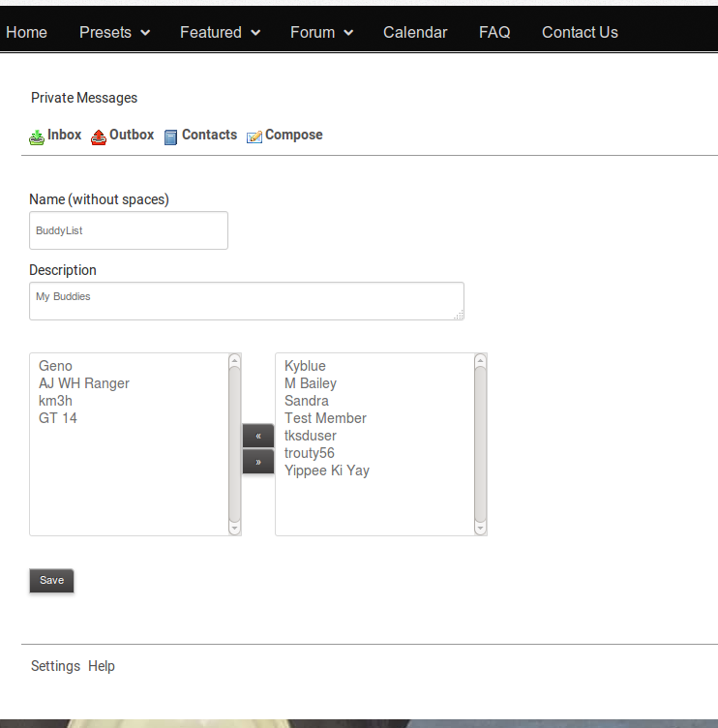Click the blue Contacts book icon
Viewport: 718px width, 728px height.
pyautogui.click(x=171, y=137)
